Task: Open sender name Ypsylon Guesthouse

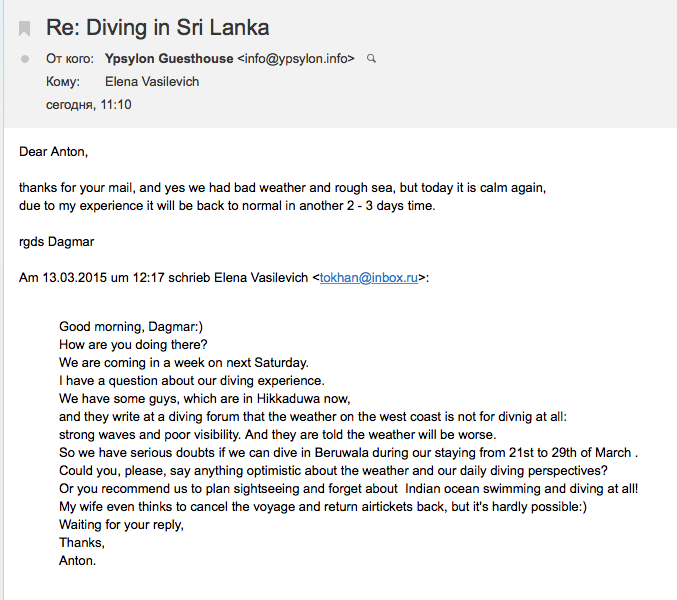Action: click(169, 58)
